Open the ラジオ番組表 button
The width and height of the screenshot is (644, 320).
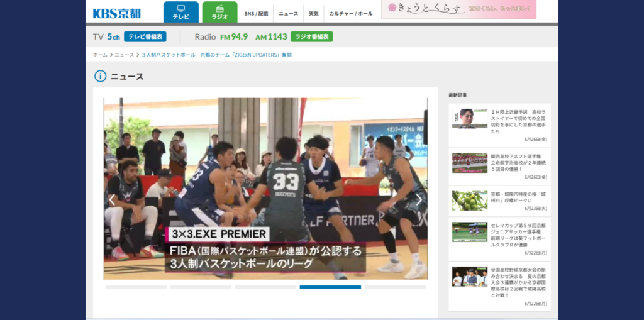click(312, 36)
